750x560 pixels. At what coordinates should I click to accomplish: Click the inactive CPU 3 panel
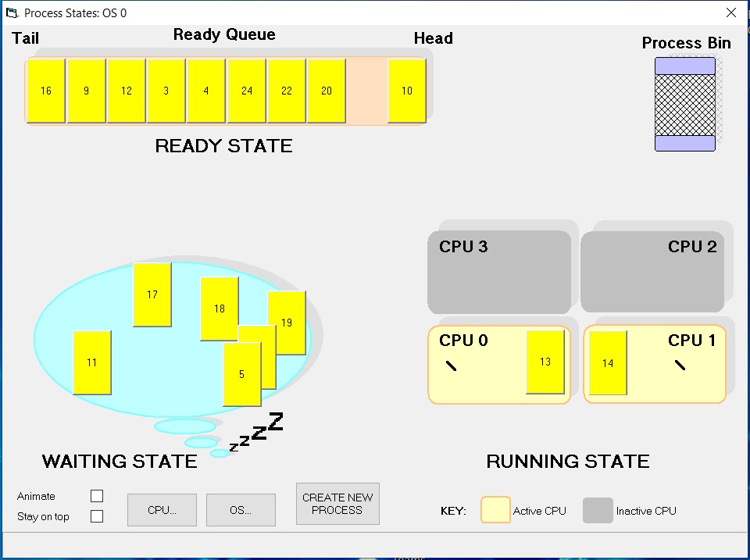[500, 271]
